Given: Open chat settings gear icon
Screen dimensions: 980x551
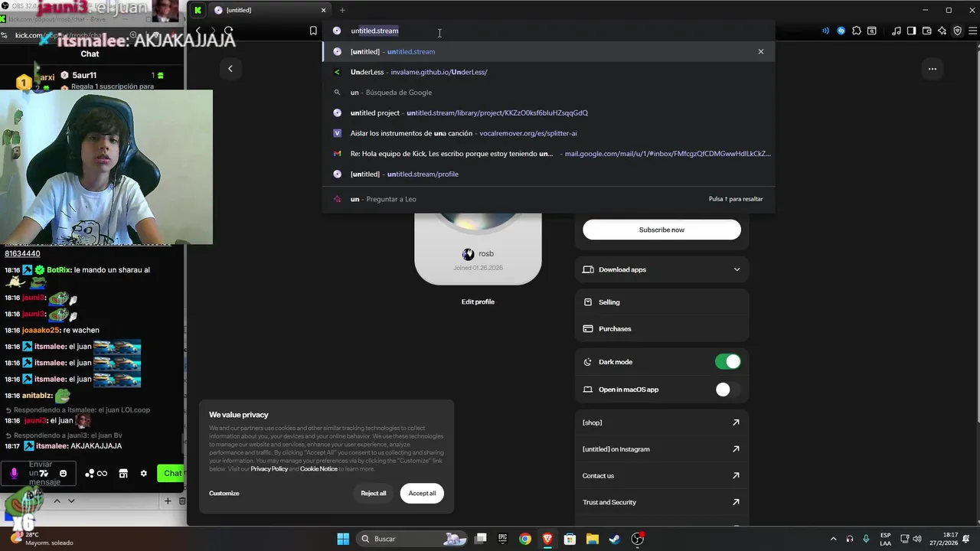Looking at the screenshot, I should pyautogui.click(x=143, y=474).
